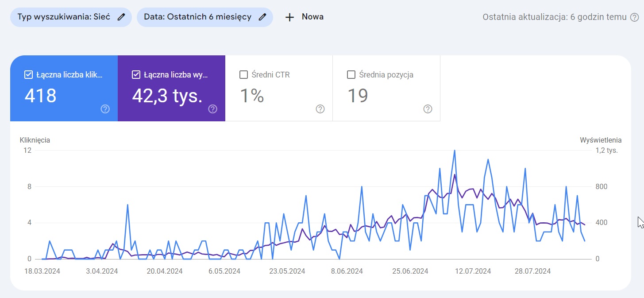The height and width of the screenshot is (298, 644).
Task: Uncheck the total impressions checkbox
Action: click(136, 75)
